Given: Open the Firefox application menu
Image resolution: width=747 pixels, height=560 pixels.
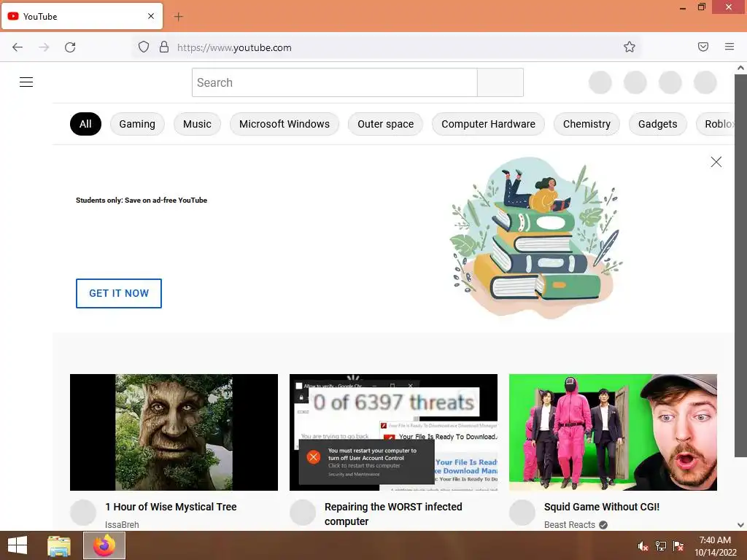Looking at the screenshot, I should click(729, 47).
